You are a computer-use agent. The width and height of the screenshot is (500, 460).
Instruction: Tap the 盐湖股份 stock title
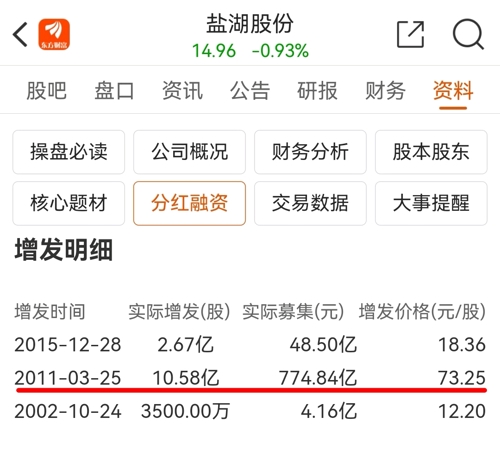point(250,24)
